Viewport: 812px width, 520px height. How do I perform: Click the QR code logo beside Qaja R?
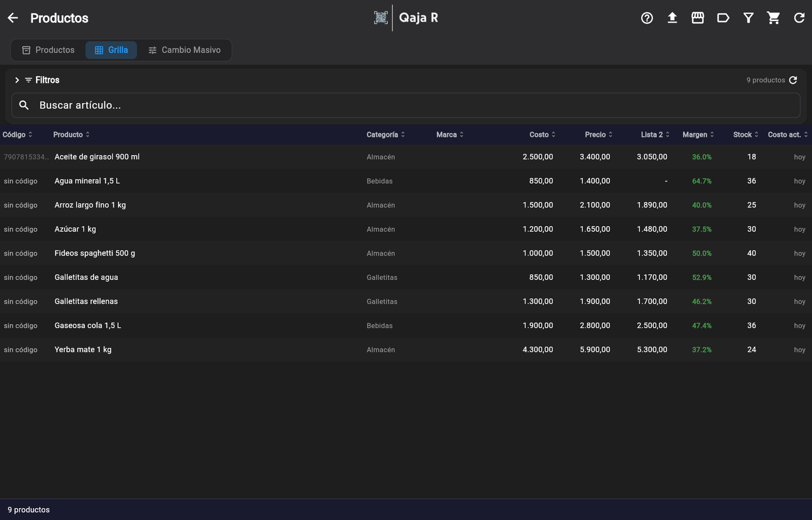coord(381,17)
